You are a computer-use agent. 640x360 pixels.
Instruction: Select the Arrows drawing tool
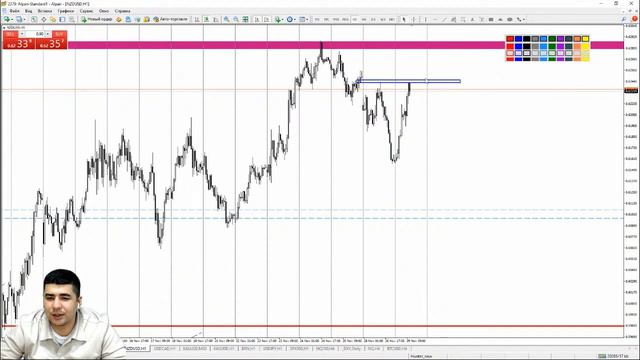click(x=519, y=19)
